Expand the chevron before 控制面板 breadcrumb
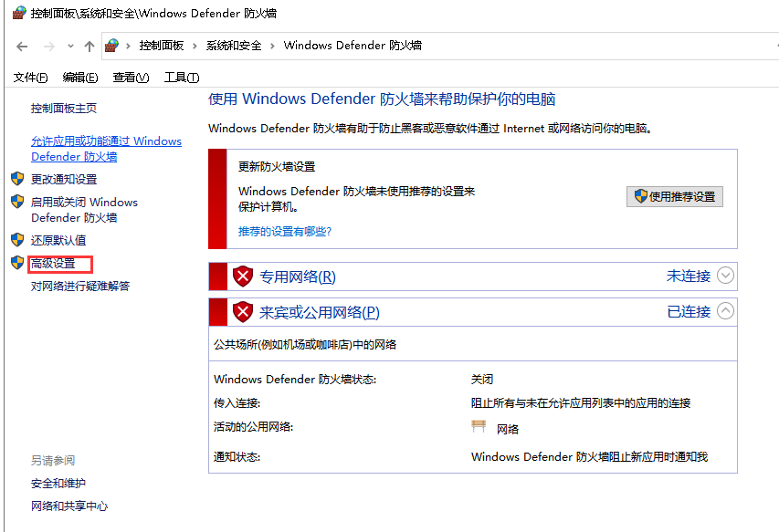Viewport: 779px width, 532px height. [128, 47]
